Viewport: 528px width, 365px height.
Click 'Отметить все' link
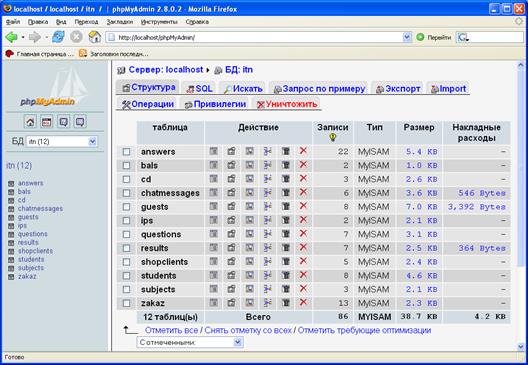[x=171, y=330]
